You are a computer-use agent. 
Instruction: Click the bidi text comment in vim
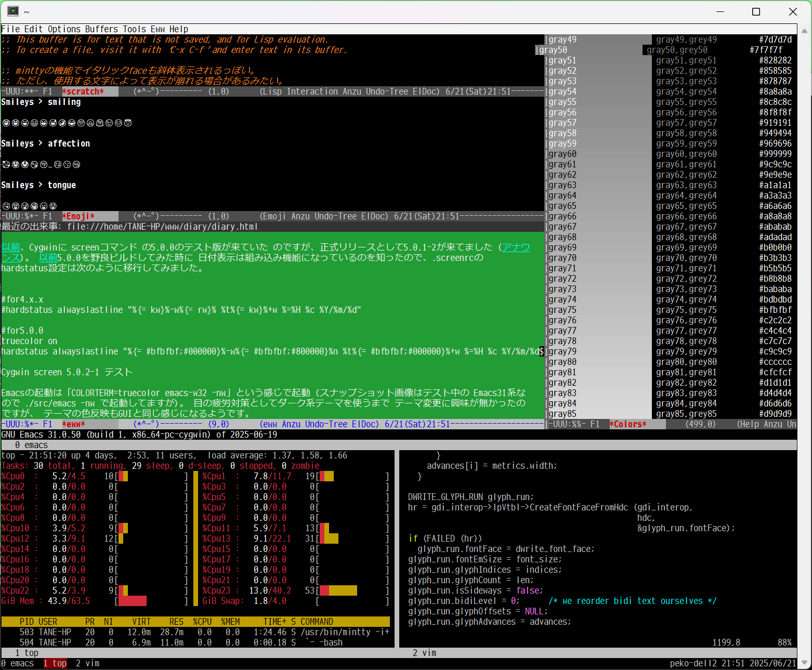tap(633, 601)
